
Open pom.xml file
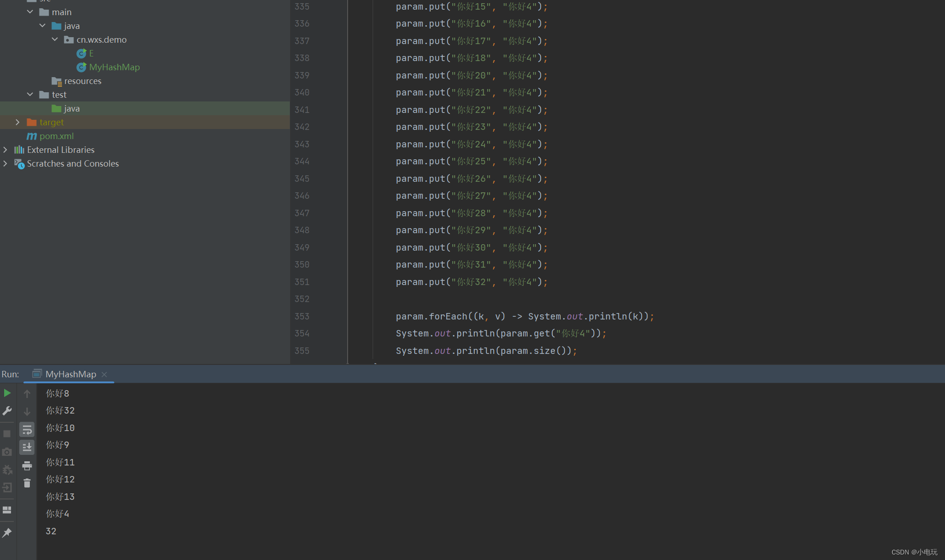56,136
